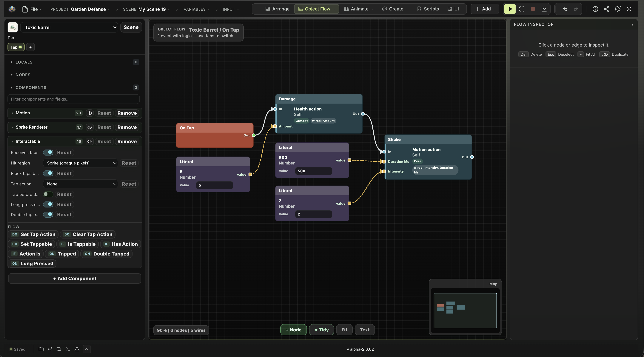Toggle the Double tap switch
Screen dimensions: 644x357
point(48,215)
